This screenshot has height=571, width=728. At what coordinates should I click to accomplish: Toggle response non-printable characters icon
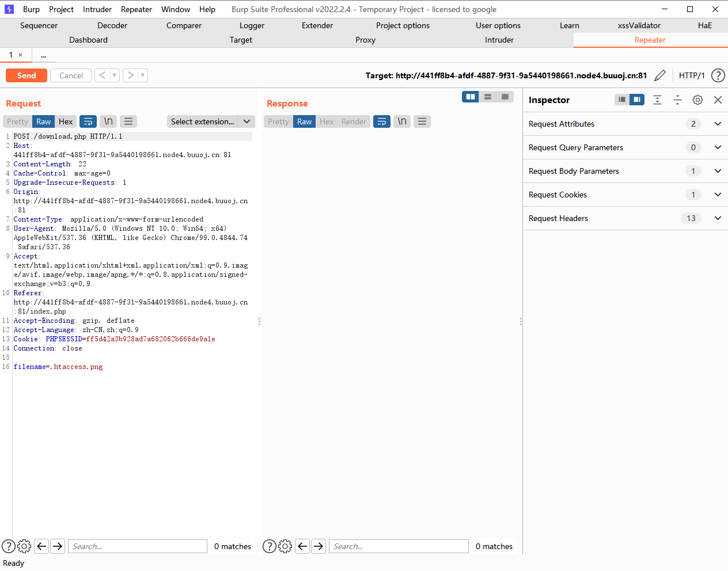402,121
